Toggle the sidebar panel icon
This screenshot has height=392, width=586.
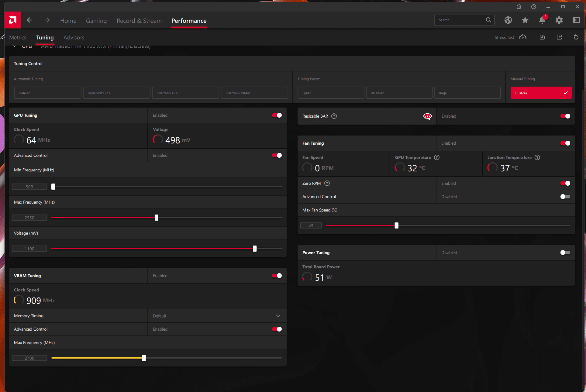pos(576,20)
